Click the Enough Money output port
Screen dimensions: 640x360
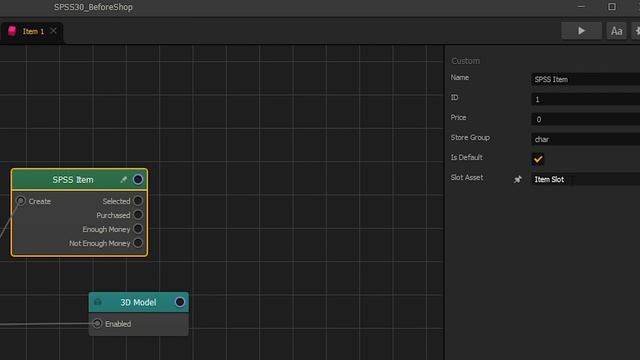pyautogui.click(x=138, y=229)
